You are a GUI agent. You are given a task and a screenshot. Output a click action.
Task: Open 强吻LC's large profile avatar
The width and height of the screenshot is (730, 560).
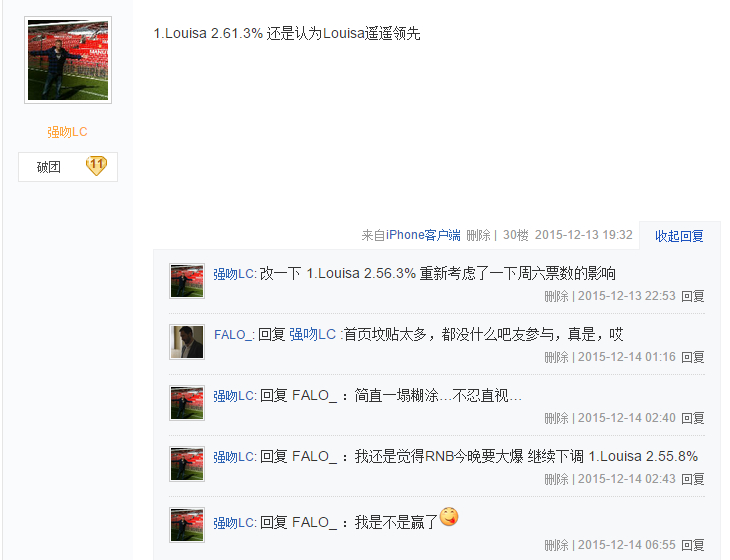(x=68, y=60)
